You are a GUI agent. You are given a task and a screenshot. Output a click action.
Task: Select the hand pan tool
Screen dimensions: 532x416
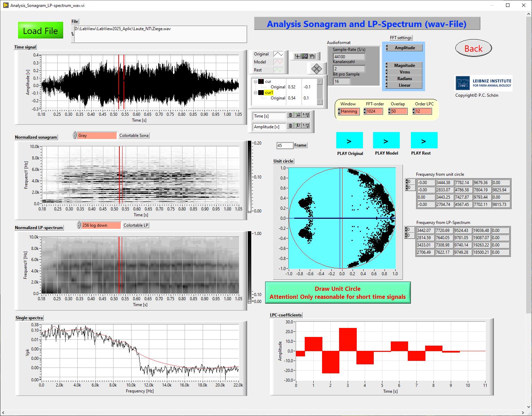pos(312,56)
